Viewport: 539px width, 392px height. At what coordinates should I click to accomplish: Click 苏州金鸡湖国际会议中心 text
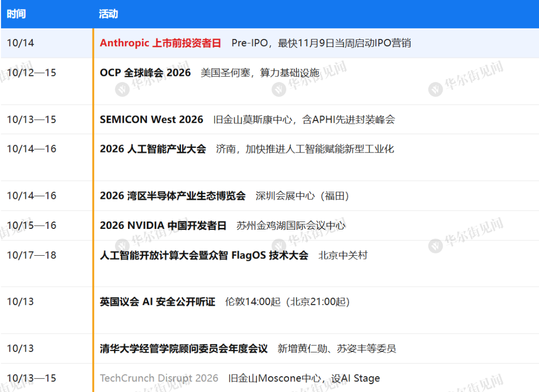[291, 225]
